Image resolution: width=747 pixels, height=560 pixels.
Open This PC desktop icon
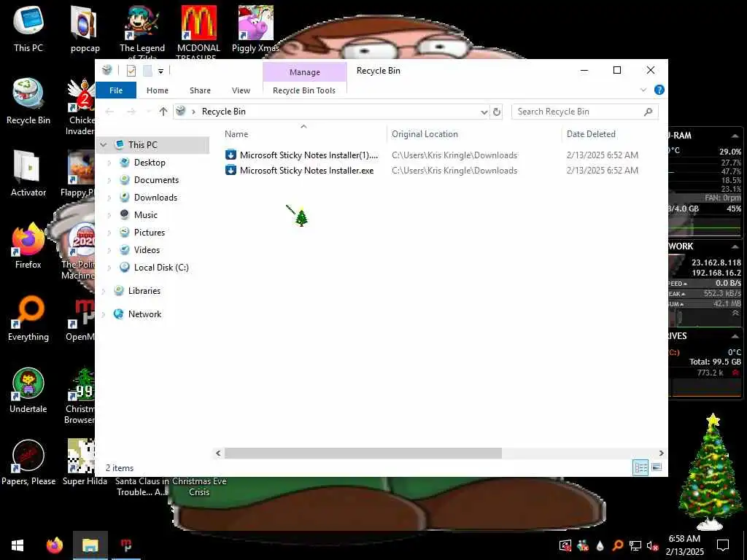[x=28, y=29]
